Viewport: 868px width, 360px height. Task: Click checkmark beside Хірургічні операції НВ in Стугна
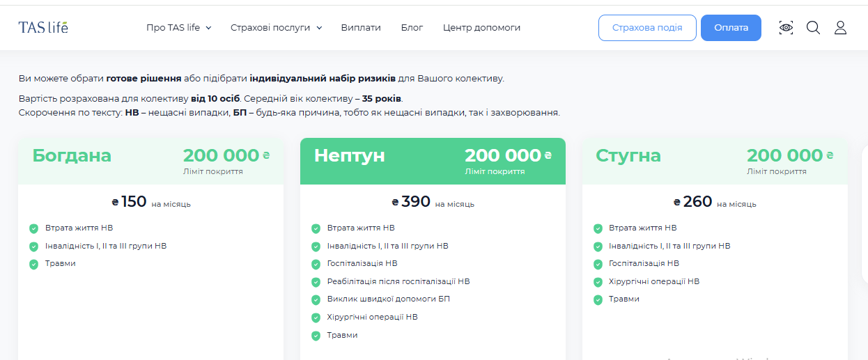pyautogui.click(x=598, y=282)
